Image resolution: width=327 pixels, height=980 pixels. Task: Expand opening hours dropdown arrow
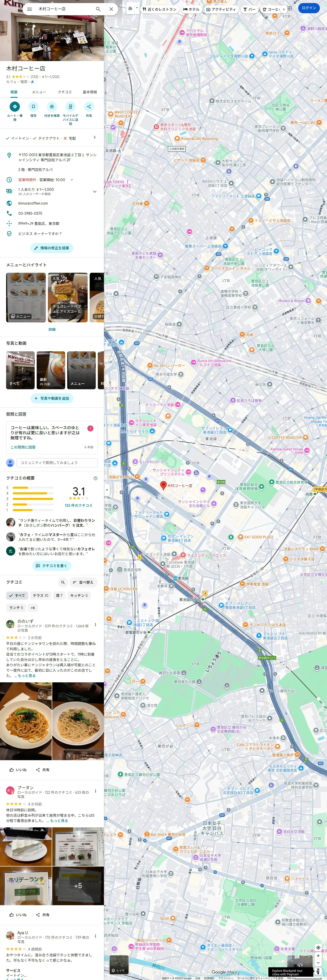pos(72,180)
